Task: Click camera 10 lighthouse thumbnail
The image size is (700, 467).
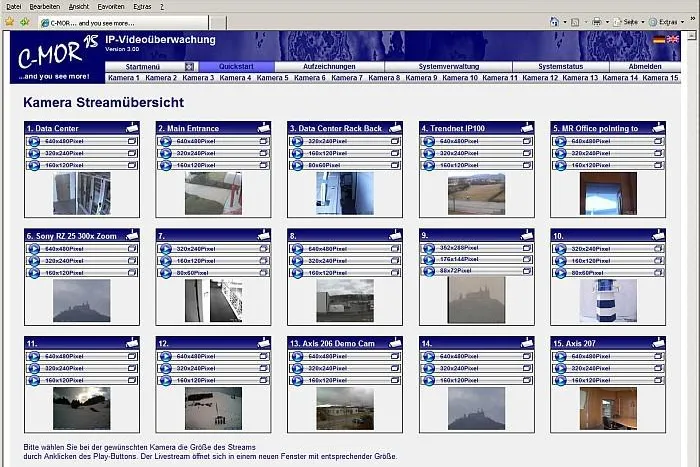Action: [608, 300]
